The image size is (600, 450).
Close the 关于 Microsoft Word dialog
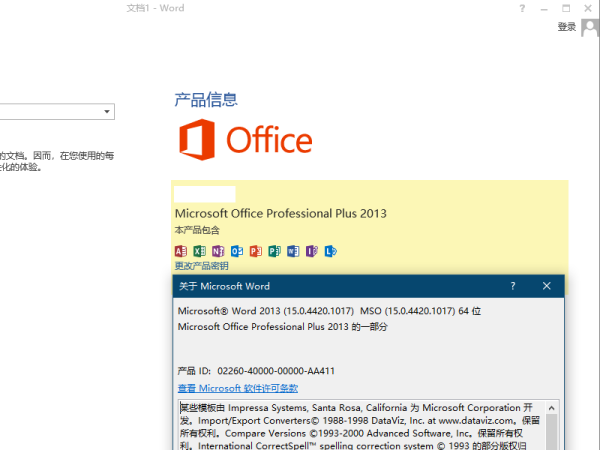click(x=546, y=286)
